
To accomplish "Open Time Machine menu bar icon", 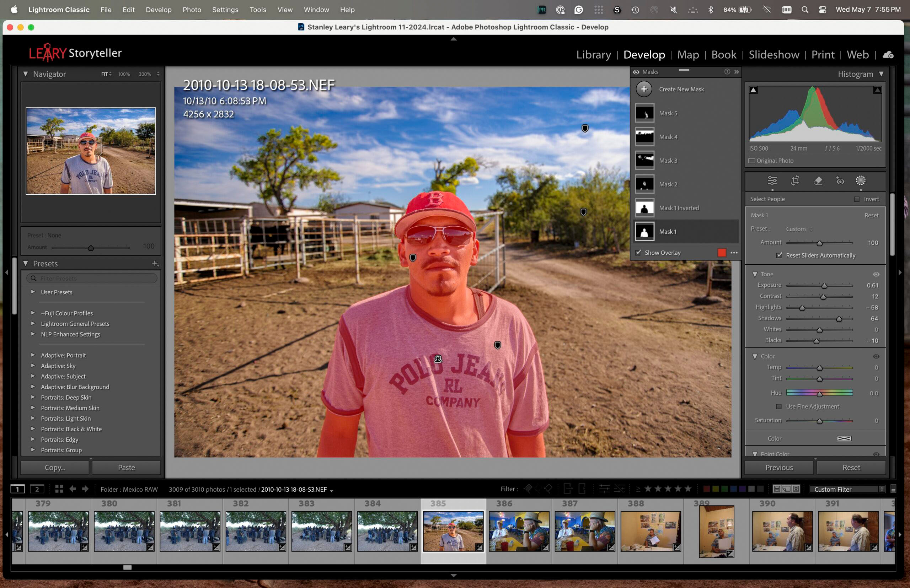I will [635, 10].
